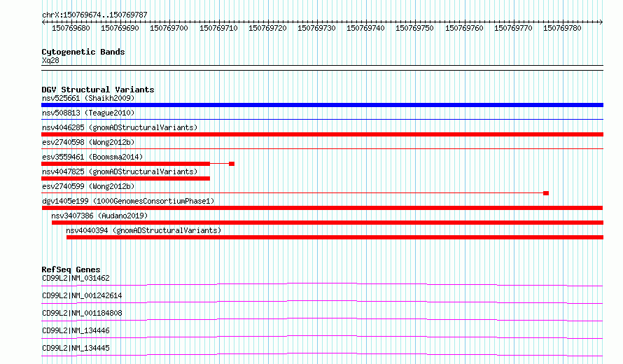Select variant label nsv4047825 (gnomADStructuralVariants)

pos(120,171)
